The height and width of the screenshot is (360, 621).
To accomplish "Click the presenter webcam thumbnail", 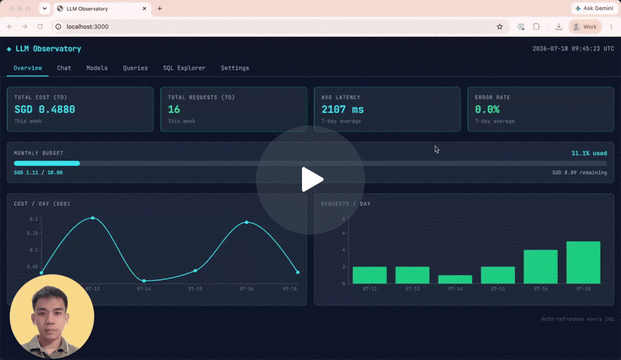I will click(x=52, y=316).
